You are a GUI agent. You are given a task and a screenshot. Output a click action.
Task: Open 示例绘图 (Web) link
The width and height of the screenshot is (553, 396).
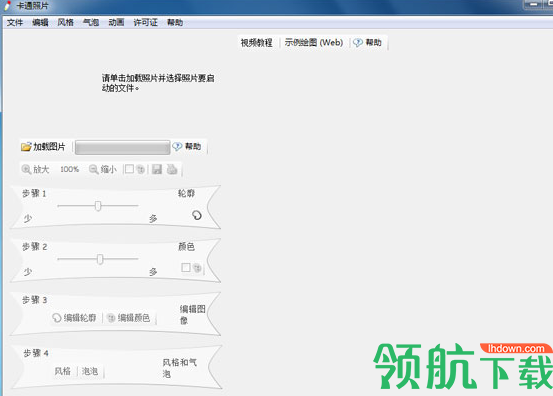314,43
